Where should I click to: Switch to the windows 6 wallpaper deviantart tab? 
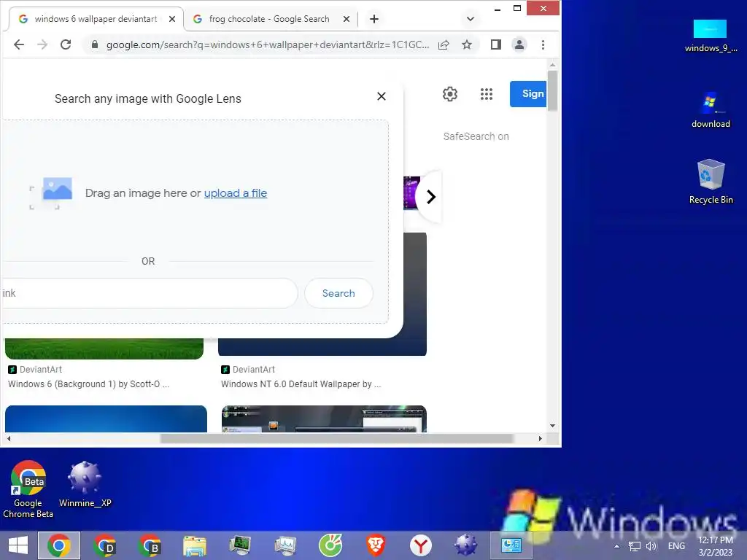click(96, 19)
